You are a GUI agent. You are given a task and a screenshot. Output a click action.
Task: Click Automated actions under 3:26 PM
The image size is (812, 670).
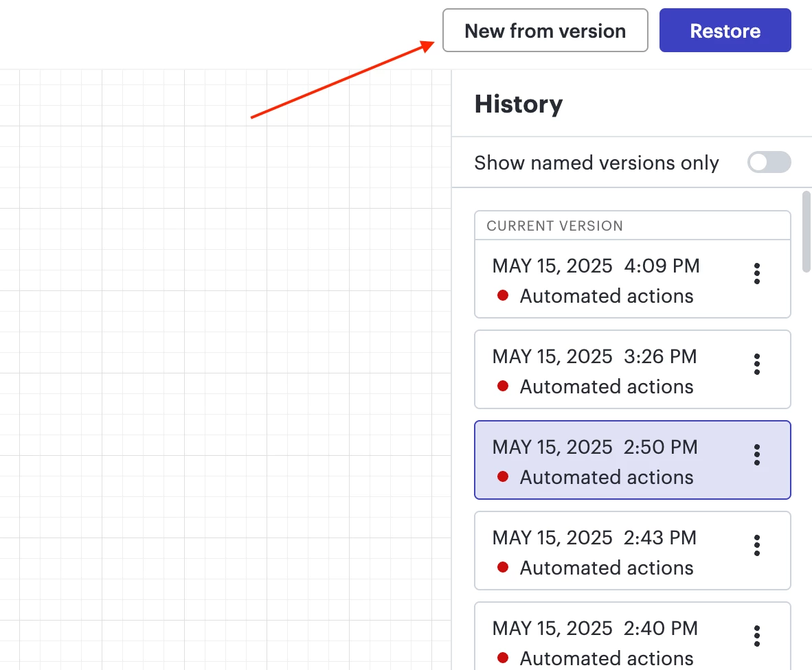[607, 386]
